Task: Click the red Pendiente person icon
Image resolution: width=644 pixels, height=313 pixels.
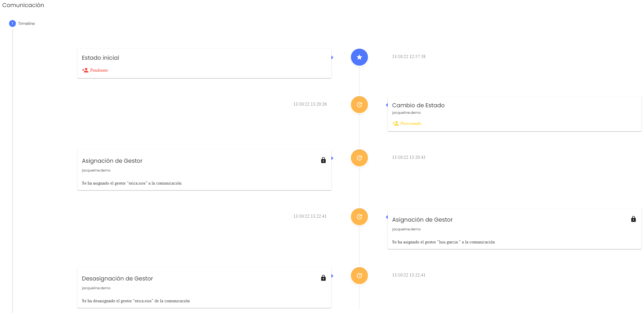Action: (x=85, y=70)
